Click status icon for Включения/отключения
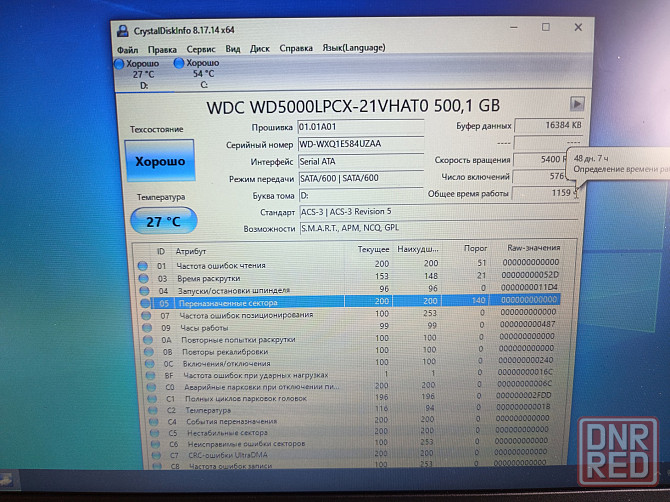Viewport: 670px width, 502px height. click(x=150, y=364)
